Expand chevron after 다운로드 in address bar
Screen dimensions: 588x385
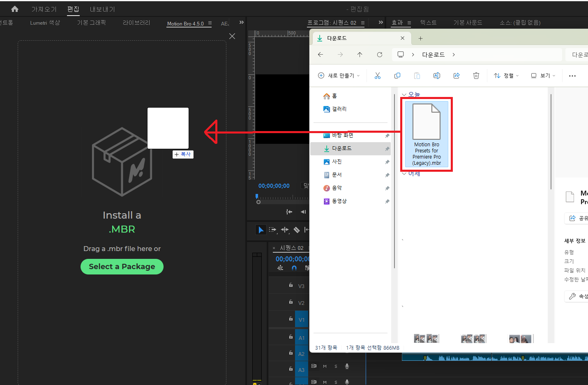454,55
